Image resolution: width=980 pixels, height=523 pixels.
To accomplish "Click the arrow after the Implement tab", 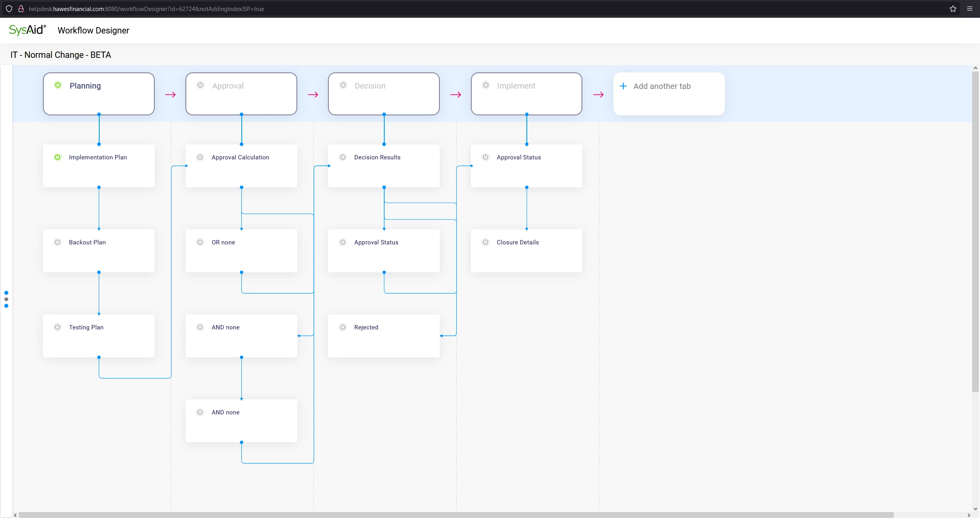I will (598, 94).
